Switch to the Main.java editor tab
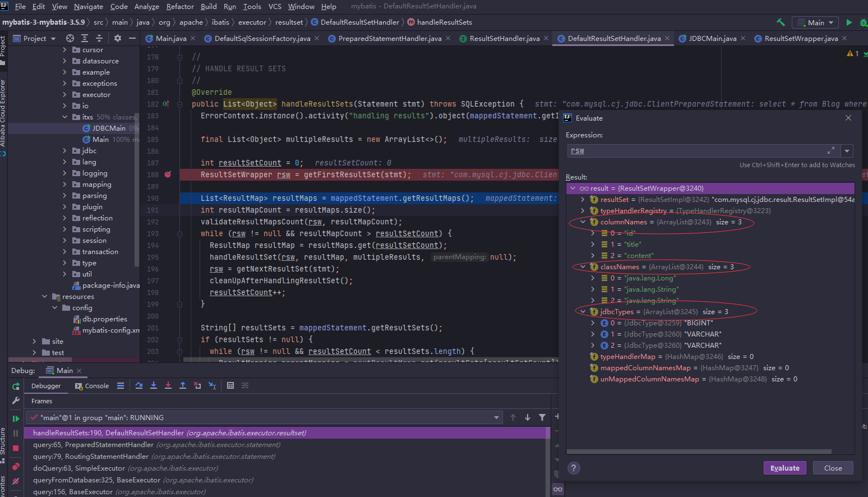 [x=170, y=38]
